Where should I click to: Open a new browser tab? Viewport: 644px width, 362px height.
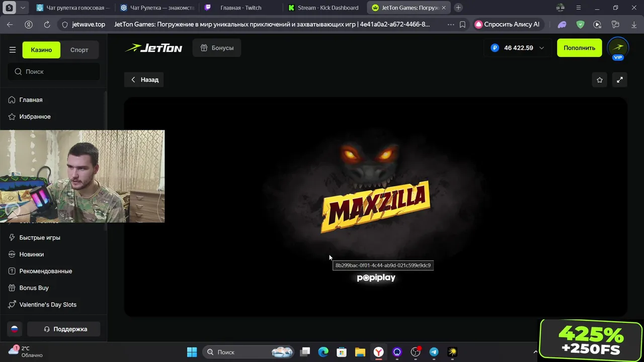(458, 8)
